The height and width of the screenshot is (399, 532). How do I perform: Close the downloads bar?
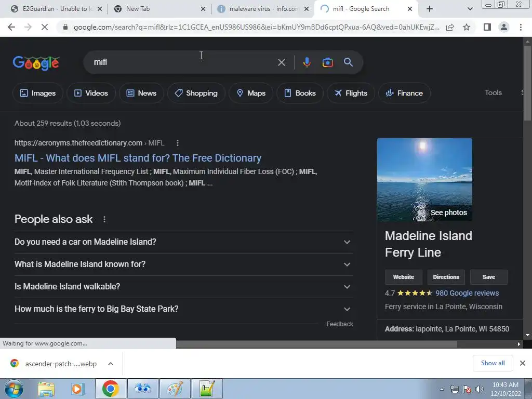click(x=523, y=363)
